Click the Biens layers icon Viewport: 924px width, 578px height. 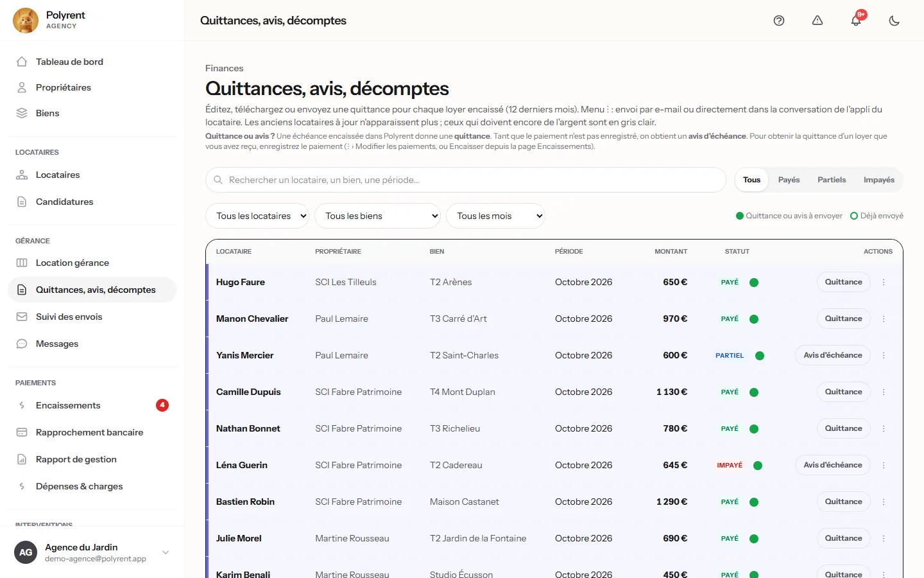[22, 113]
